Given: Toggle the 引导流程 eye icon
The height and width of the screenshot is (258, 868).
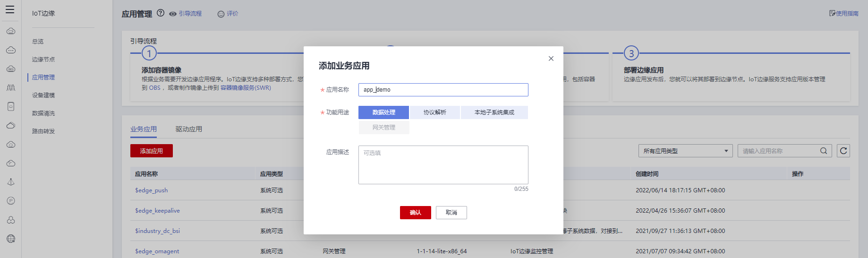Looking at the screenshot, I should tap(173, 14).
